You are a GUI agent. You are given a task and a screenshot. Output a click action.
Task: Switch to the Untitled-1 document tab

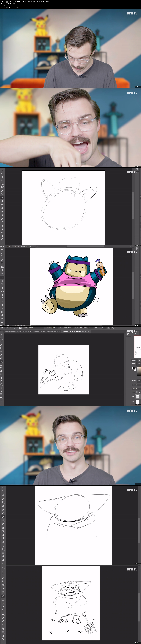tap(17, 332)
